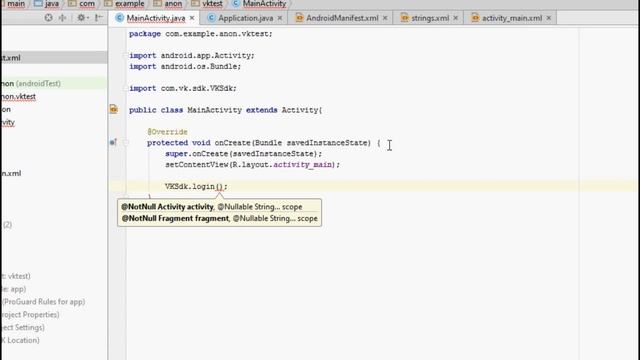Close the MainActivity.java tab
640x360 pixels.
pyautogui.click(x=192, y=18)
